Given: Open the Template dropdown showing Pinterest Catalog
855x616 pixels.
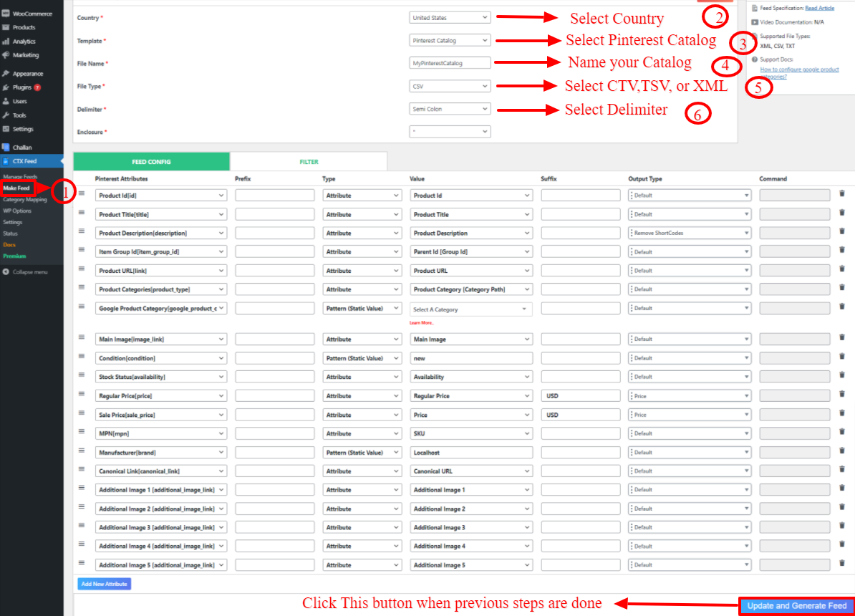Looking at the screenshot, I should pyautogui.click(x=450, y=40).
